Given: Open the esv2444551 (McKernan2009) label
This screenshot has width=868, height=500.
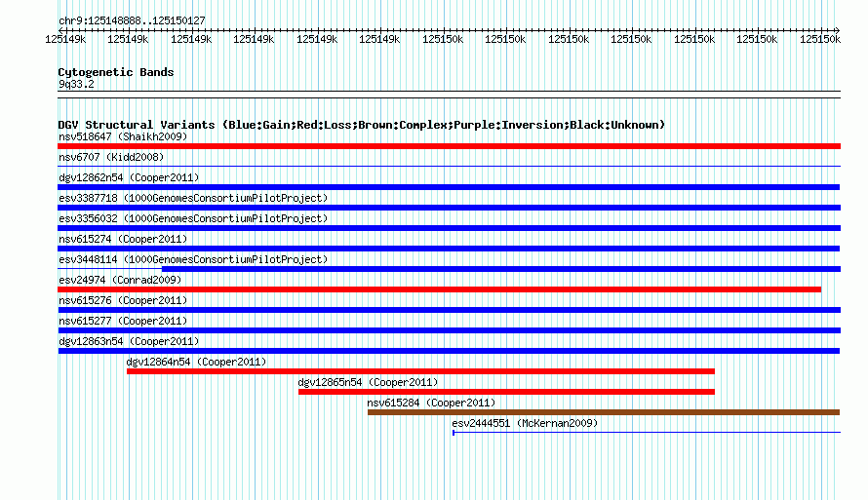Looking at the screenshot, I should [525, 423].
